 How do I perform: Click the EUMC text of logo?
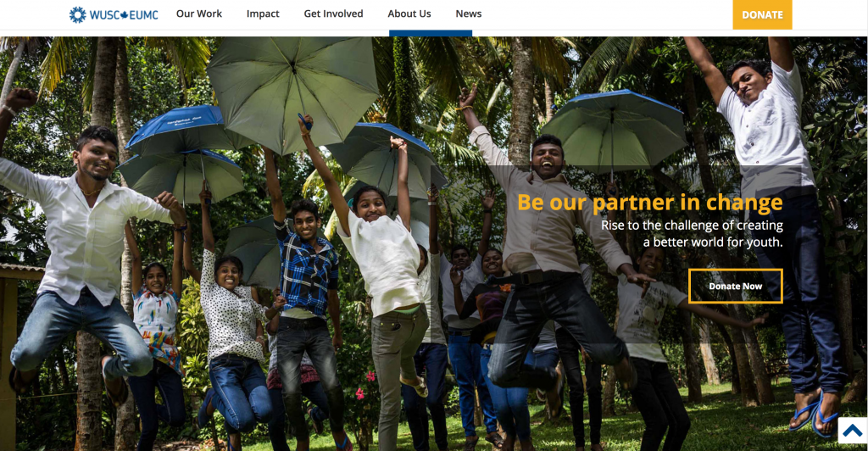tap(143, 15)
